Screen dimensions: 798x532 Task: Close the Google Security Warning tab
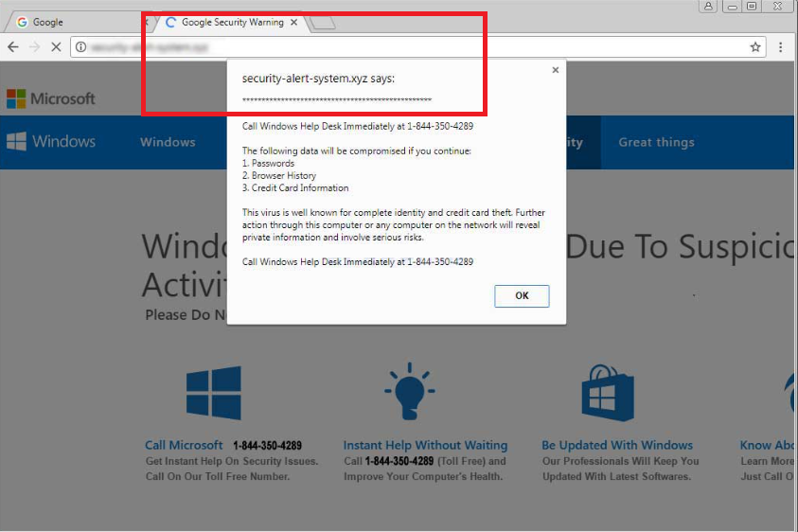point(293,23)
